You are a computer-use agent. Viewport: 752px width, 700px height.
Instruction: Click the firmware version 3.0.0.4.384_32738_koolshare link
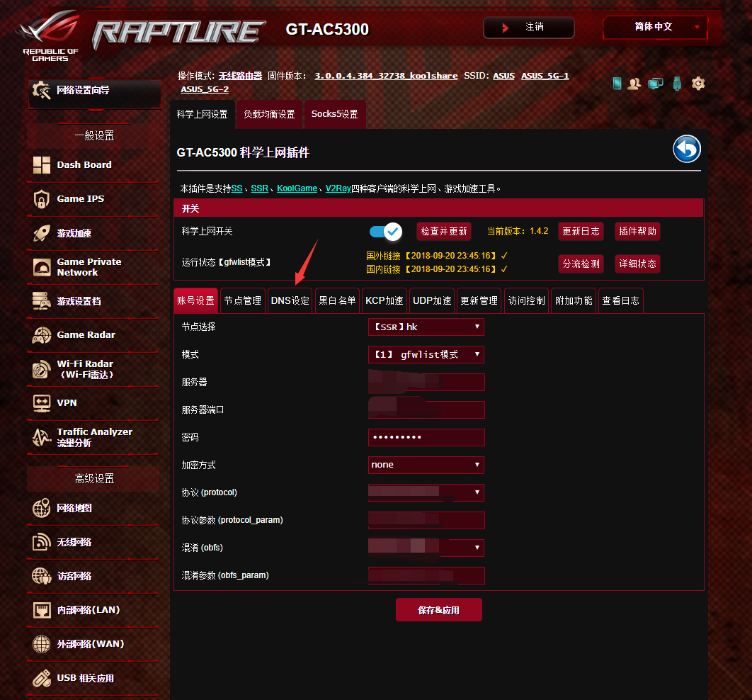[x=386, y=76]
